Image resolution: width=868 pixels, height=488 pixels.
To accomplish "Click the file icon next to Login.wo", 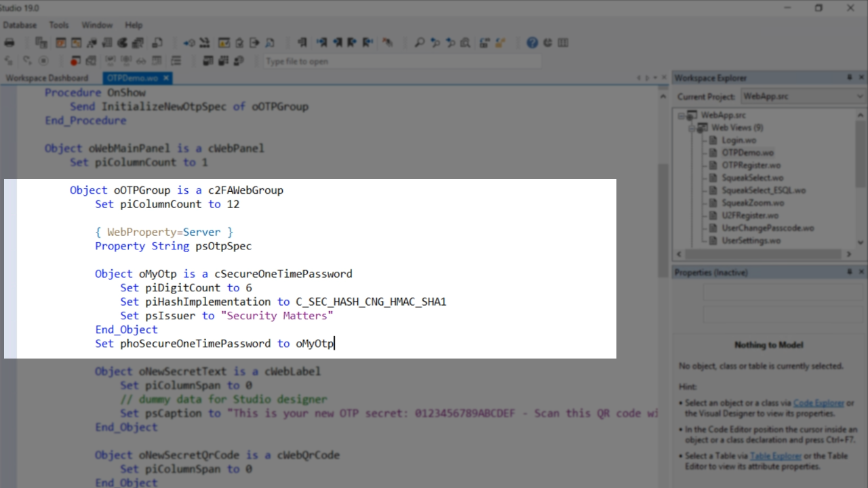I will 713,140.
